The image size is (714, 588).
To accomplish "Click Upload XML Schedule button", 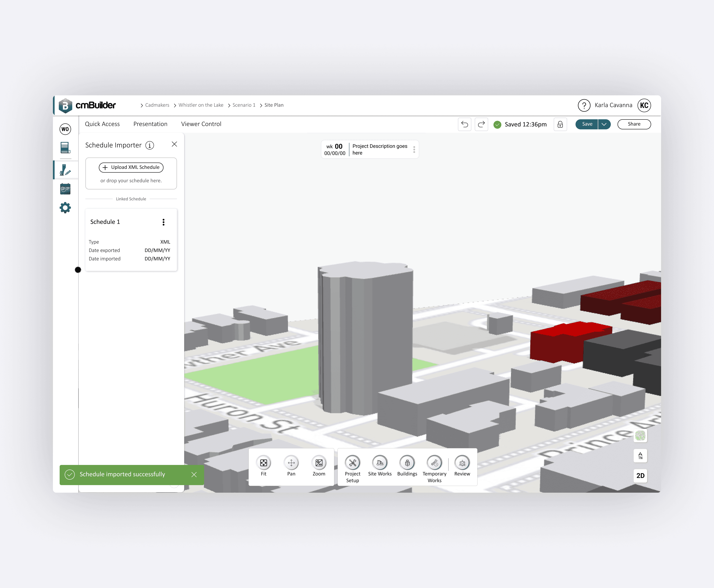I will pos(131,167).
